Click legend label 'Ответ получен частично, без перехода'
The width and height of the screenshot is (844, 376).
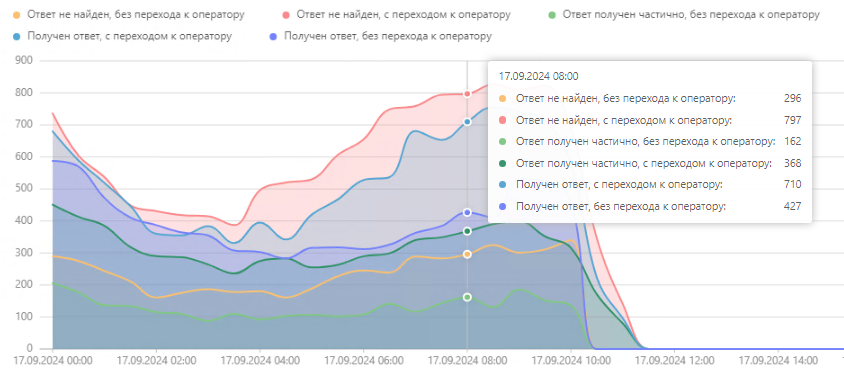[691, 15]
